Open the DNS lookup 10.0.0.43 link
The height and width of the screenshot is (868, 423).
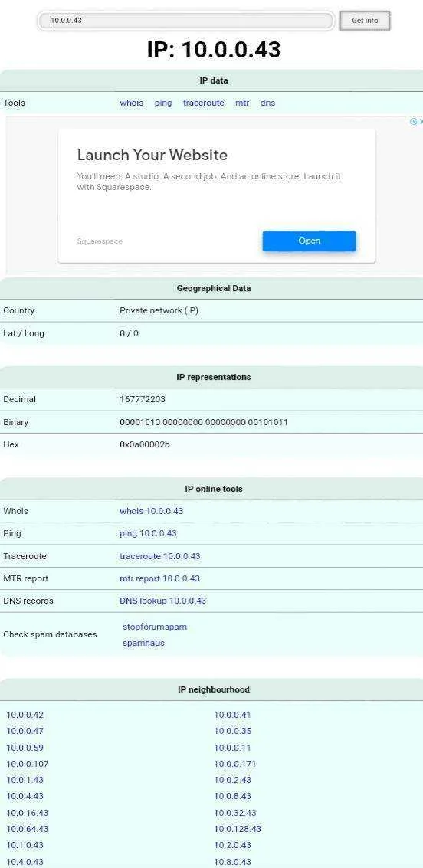click(162, 601)
